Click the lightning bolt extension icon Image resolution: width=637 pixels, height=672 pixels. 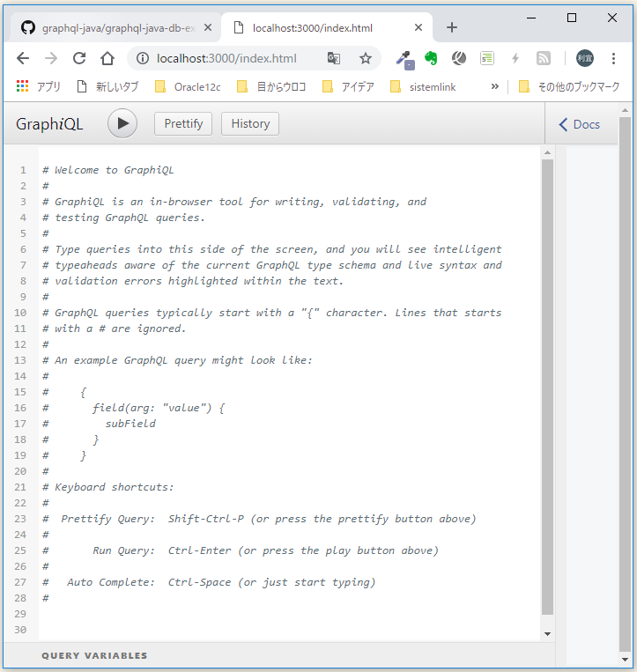click(x=515, y=58)
